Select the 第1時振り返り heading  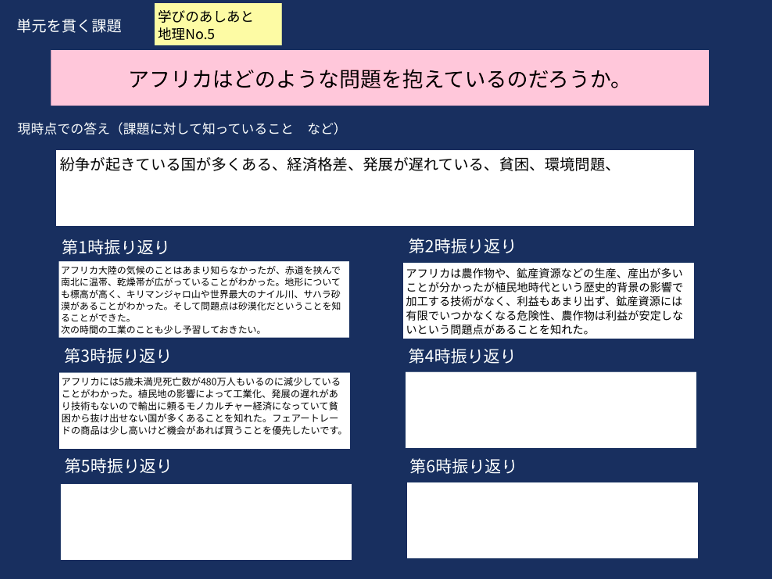click(116, 247)
